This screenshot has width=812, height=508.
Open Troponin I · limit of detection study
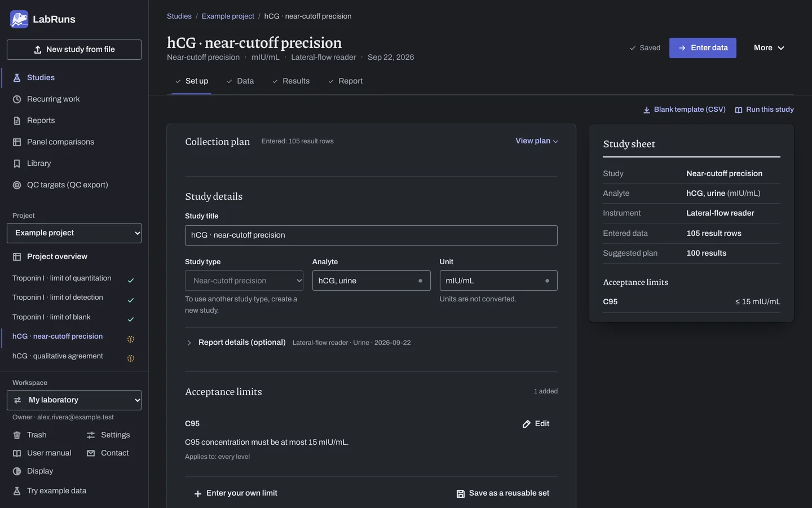coord(74,298)
